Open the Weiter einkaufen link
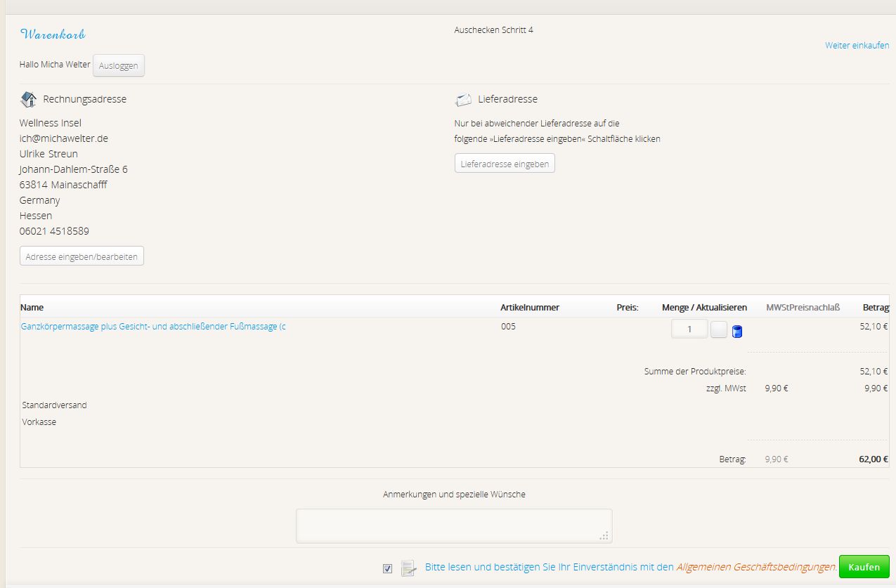Image resolution: width=896 pixels, height=588 pixels. pyautogui.click(x=857, y=46)
